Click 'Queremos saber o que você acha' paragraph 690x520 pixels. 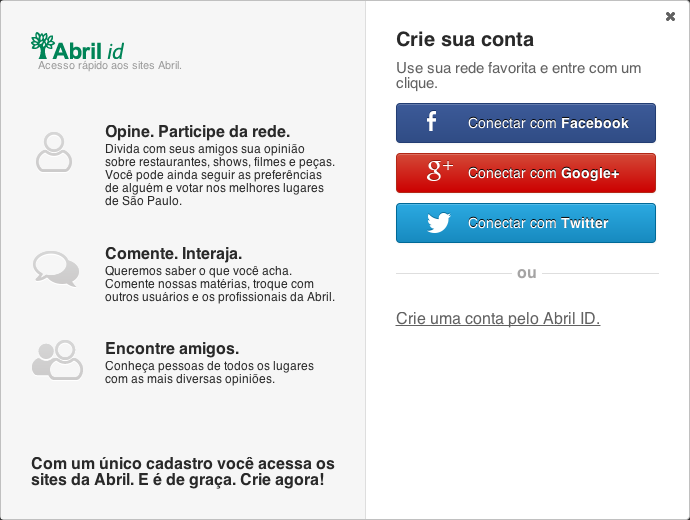point(220,284)
